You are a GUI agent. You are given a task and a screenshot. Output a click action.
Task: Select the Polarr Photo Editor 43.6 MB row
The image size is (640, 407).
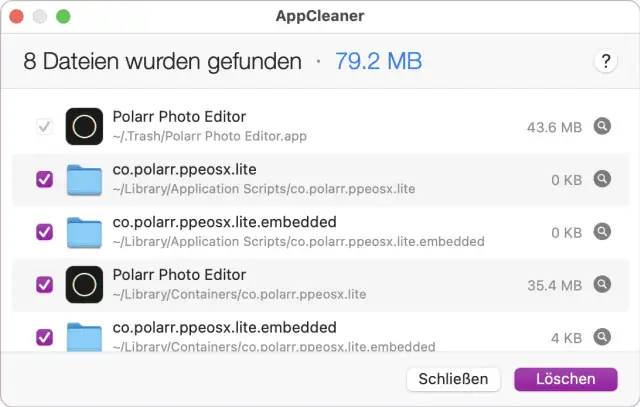click(320, 127)
